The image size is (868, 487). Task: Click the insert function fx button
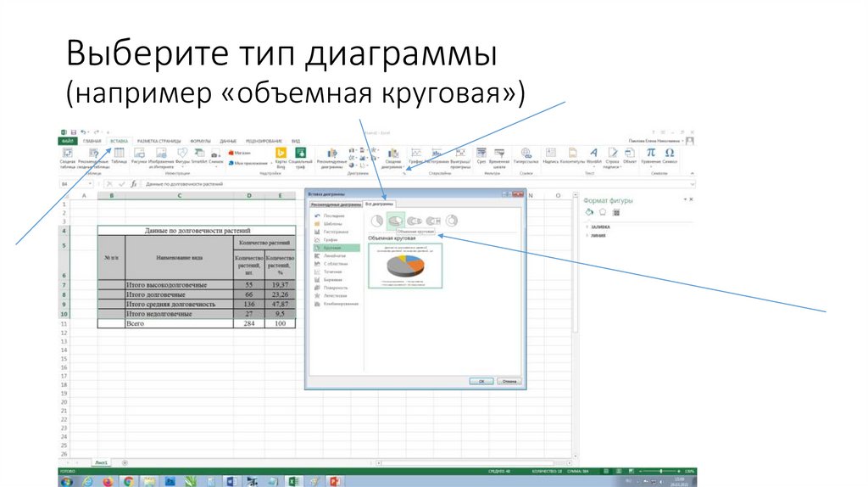[133, 183]
